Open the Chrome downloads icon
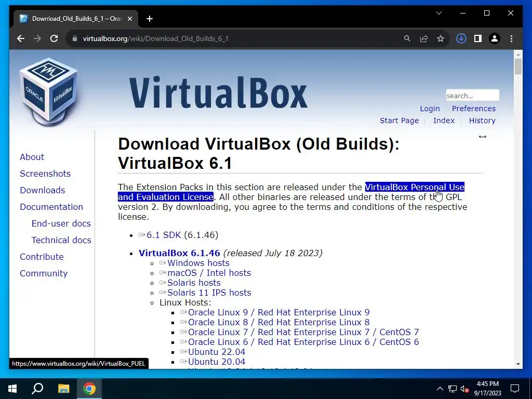The height and width of the screenshot is (399, 532). click(x=461, y=38)
